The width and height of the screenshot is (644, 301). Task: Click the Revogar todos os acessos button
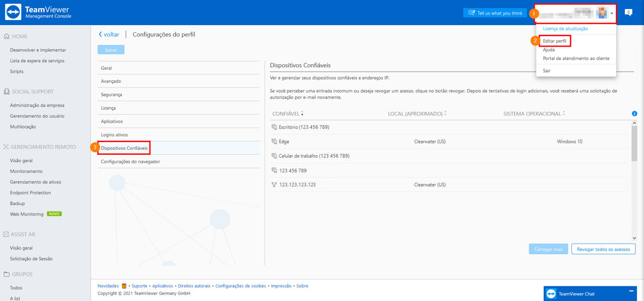[603, 249]
